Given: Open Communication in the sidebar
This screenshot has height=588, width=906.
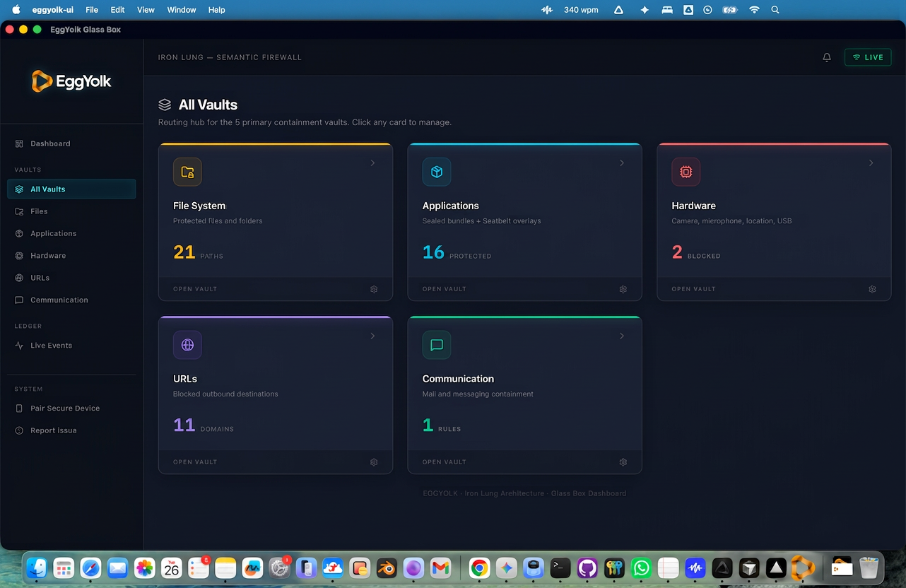Looking at the screenshot, I should (x=71, y=300).
